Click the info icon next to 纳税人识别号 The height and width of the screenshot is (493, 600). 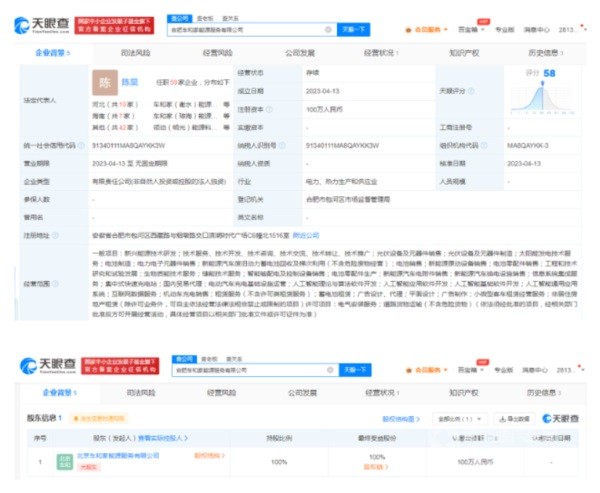click(282, 145)
